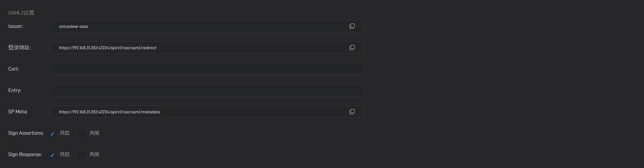The width and height of the screenshot is (644, 168).
Task: Click into the empty Entry input box
Action: (x=207, y=90)
